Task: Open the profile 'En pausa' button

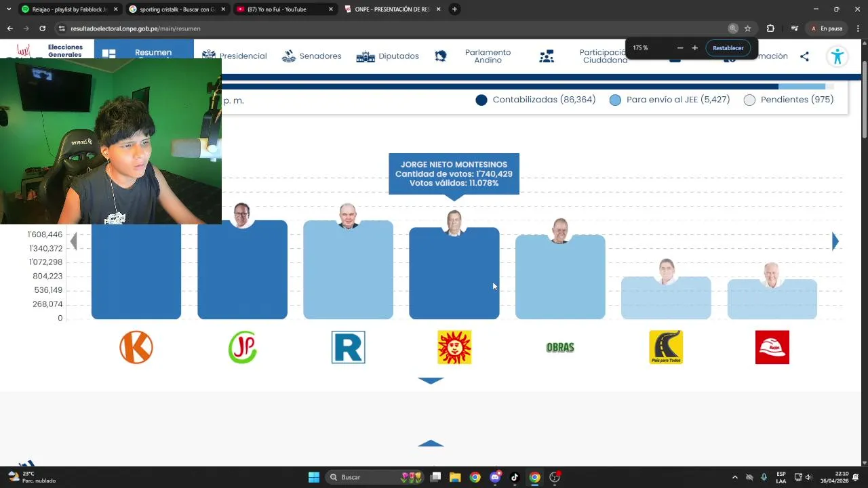Action: pyautogui.click(x=826, y=28)
